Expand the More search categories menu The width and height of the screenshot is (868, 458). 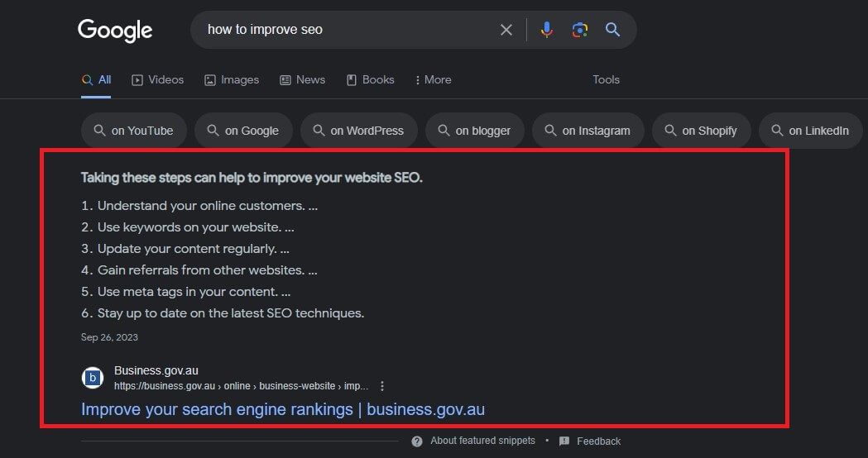coord(433,79)
